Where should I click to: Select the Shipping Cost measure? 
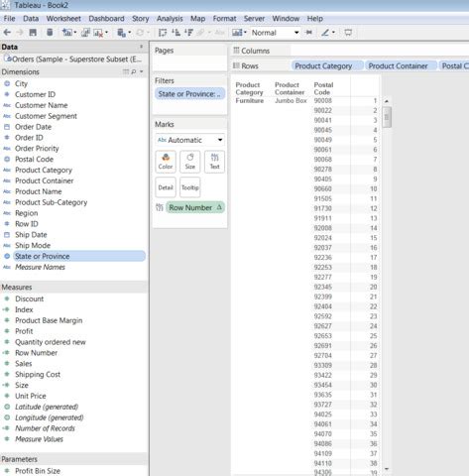[38, 374]
